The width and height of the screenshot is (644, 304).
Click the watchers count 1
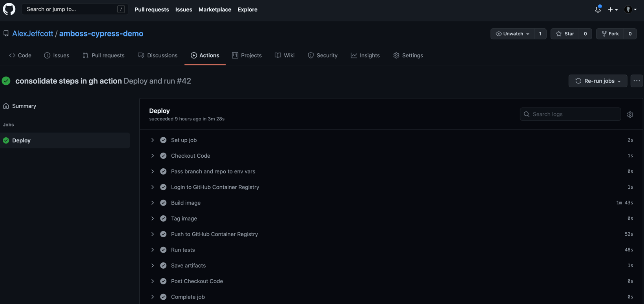pos(540,34)
